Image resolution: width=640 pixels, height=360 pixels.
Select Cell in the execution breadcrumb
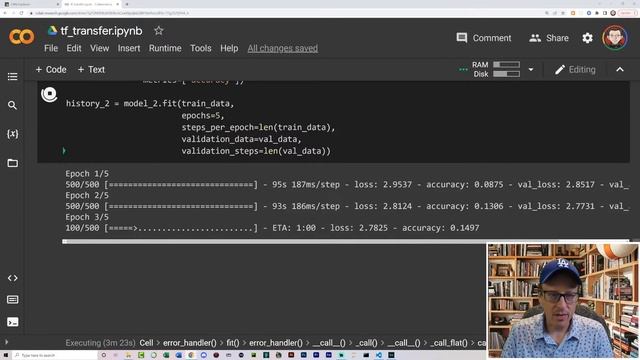point(146,343)
